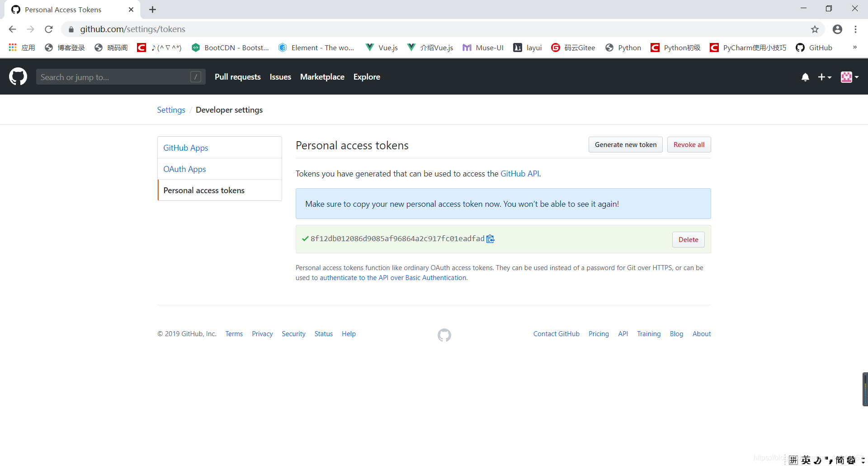Open the GitHub bookmark
868x466 pixels.
[x=814, y=48]
